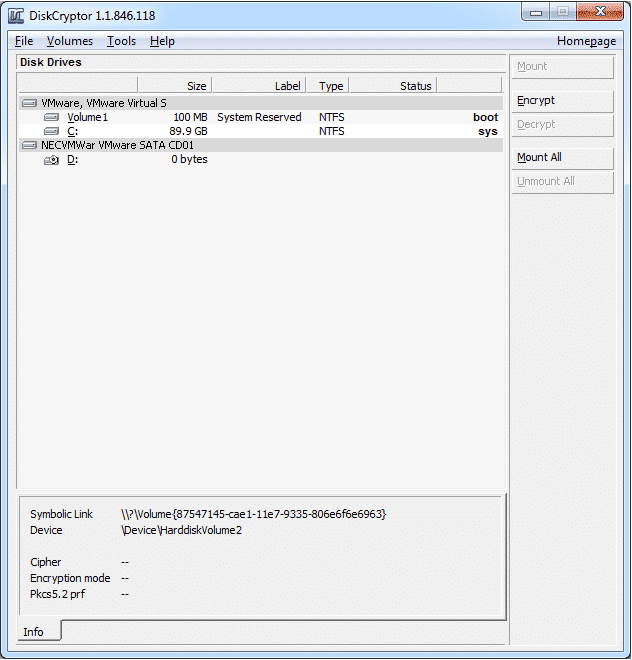Click the Volume1 drive icon

click(51, 117)
